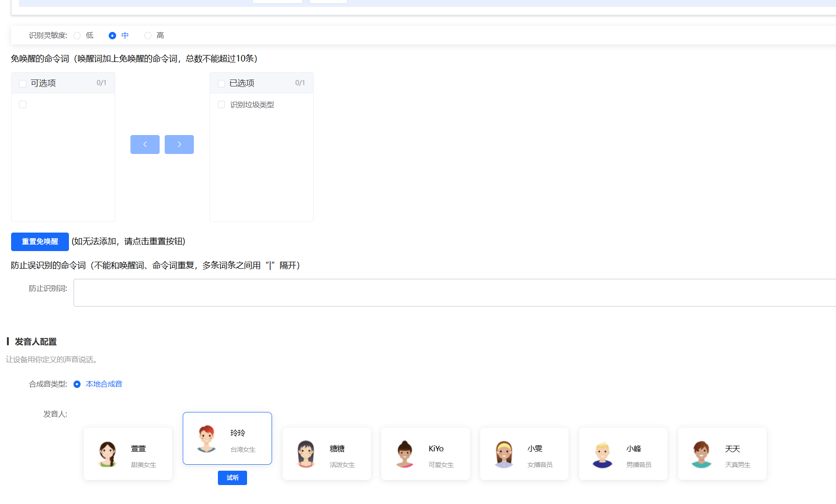Choose the KiYo 可爱女生 voice card
The height and width of the screenshot is (504, 836).
click(x=426, y=454)
